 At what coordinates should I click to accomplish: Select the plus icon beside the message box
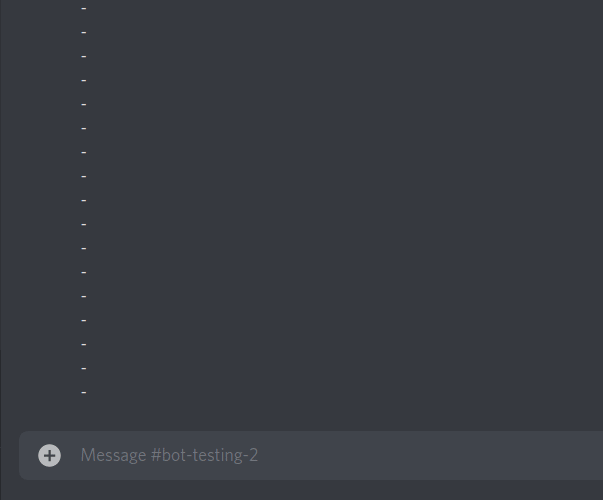pyautogui.click(x=49, y=455)
